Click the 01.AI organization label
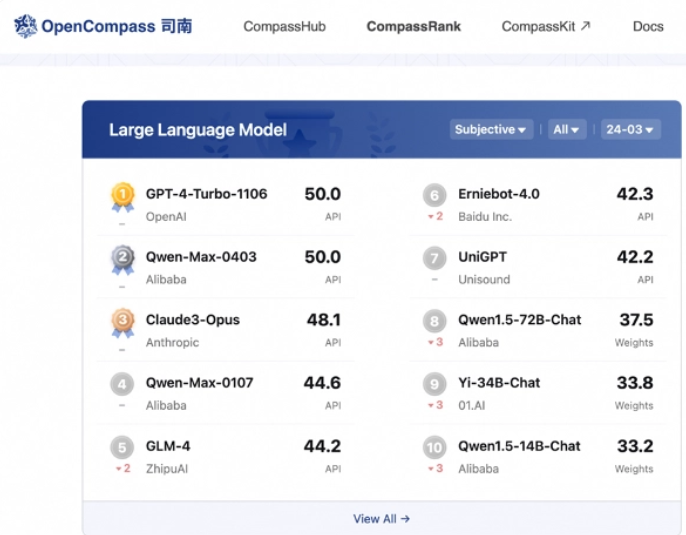 click(472, 406)
